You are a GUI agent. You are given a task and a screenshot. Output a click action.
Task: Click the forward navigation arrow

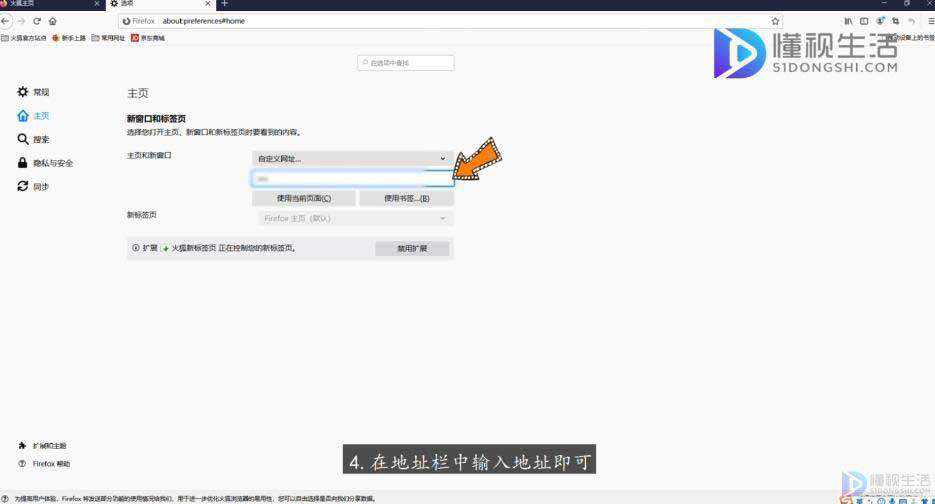21,21
